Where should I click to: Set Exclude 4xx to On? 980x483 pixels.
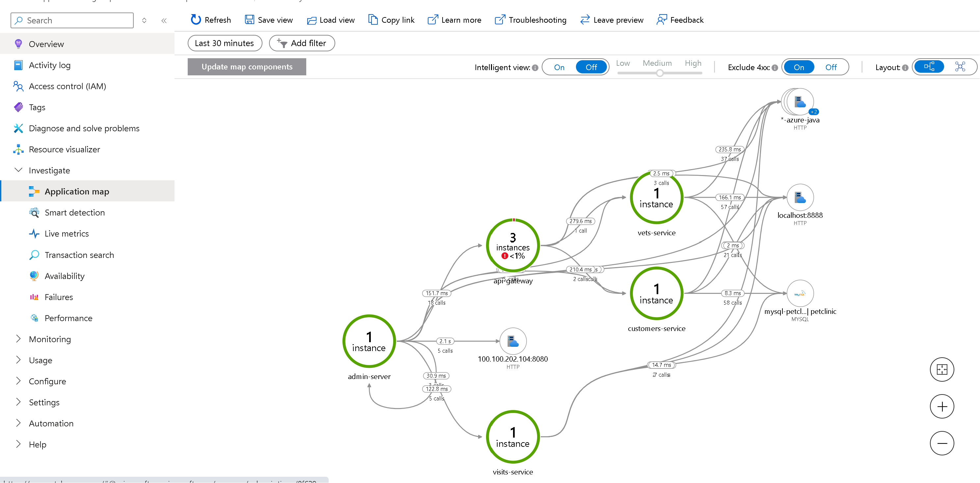click(799, 67)
